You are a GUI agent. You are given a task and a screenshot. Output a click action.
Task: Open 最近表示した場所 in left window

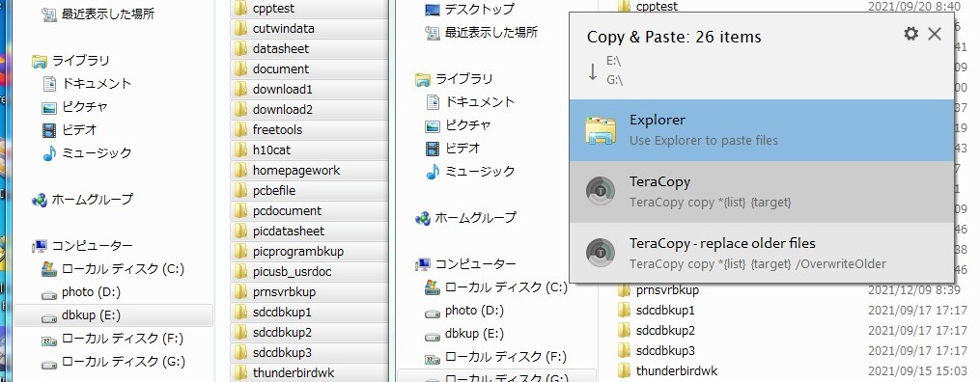pos(98,14)
